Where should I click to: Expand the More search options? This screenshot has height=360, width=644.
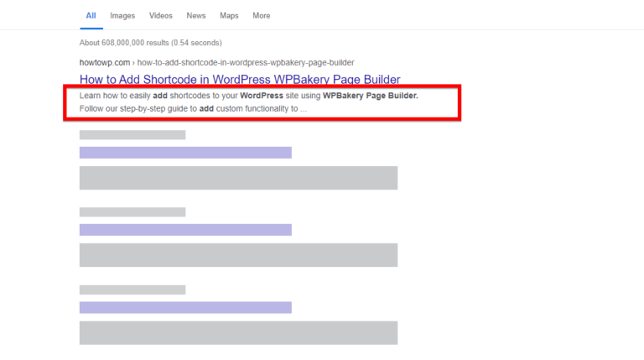pyautogui.click(x=262, y=16)
